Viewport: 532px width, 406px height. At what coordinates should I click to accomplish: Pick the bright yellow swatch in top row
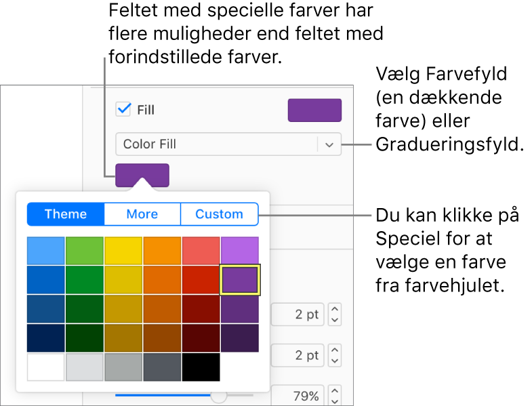click(x=123, y=251)
